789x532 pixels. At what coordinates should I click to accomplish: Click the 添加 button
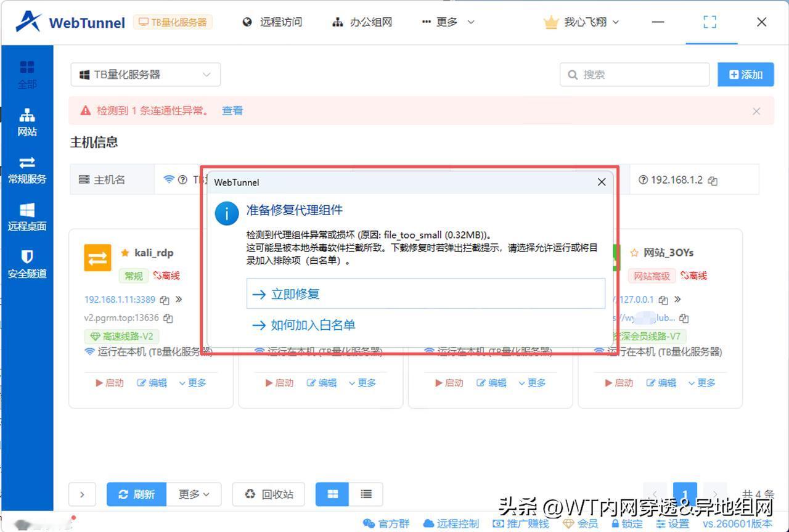click(746, 75)
